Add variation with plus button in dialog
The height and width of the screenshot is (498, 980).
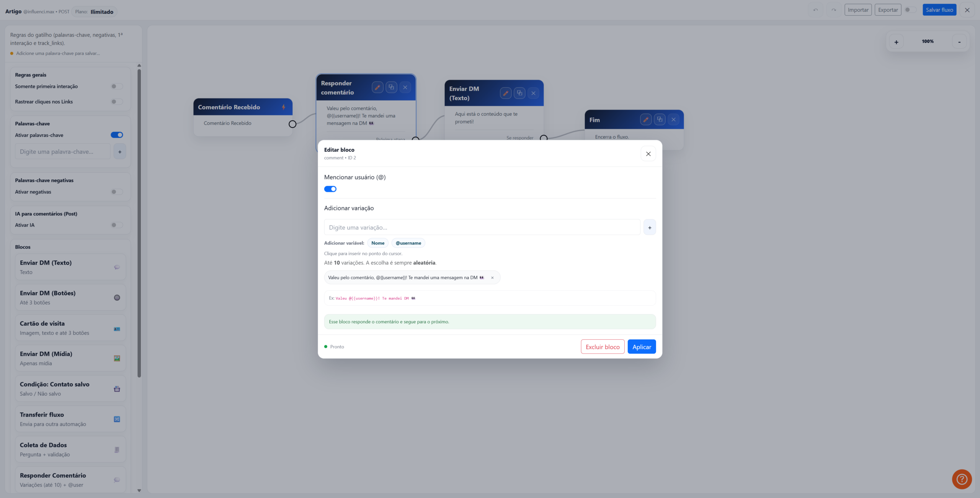pyautogui.click(x=650, y=228)
